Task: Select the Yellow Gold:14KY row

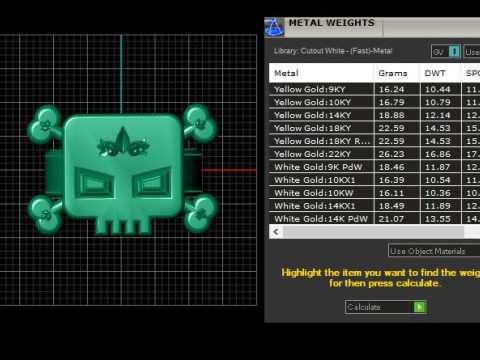Action: pos(374,115)
